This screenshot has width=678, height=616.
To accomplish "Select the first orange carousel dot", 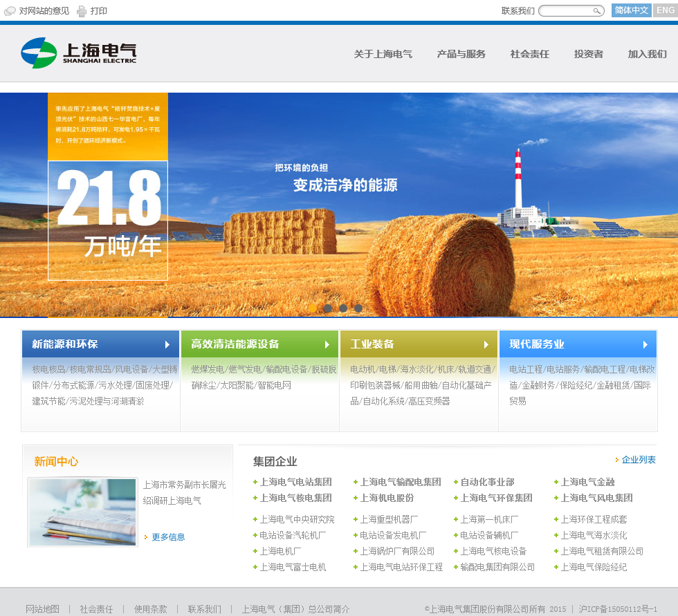I will (313, 308).
